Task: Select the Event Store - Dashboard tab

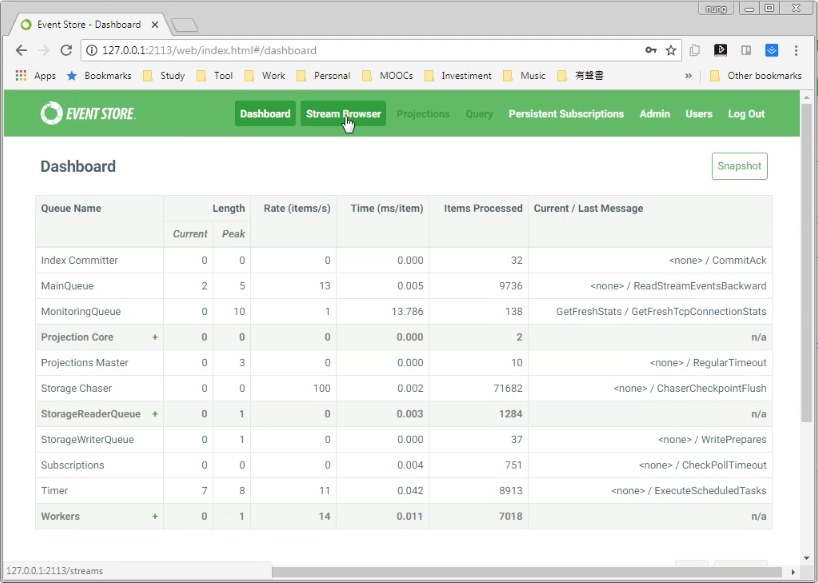Action: click(89, 25)
